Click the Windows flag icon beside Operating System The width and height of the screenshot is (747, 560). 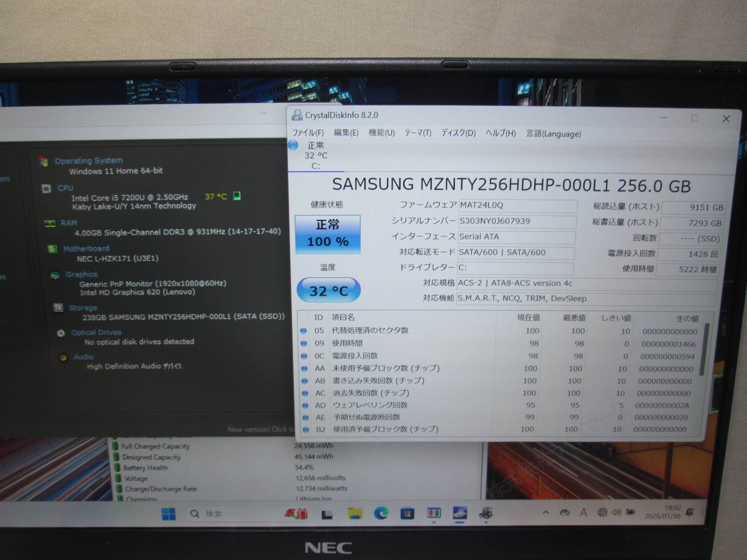44,161
